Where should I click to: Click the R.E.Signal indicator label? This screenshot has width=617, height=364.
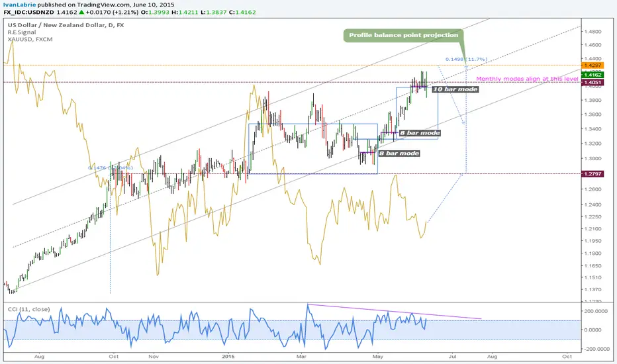[22, 32]
